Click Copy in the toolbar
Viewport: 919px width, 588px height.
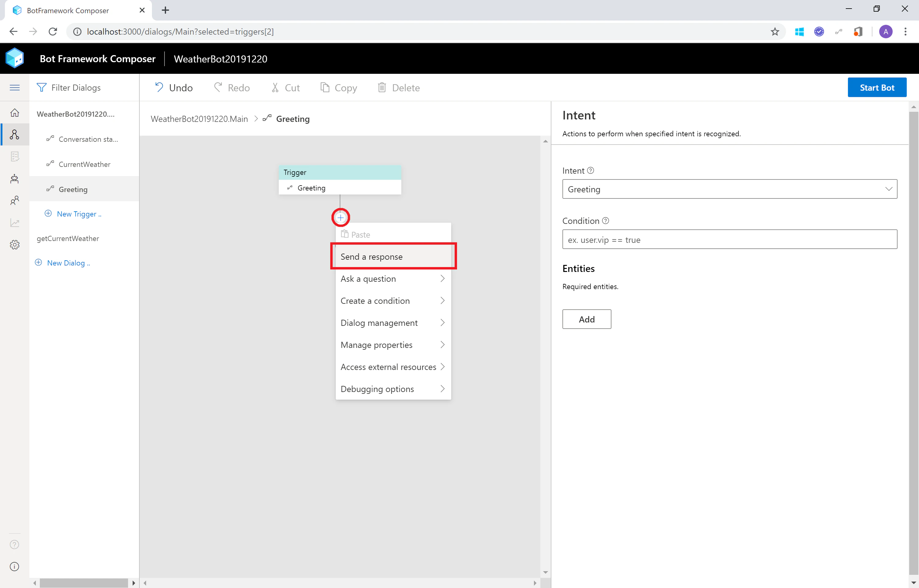[339, 88]
